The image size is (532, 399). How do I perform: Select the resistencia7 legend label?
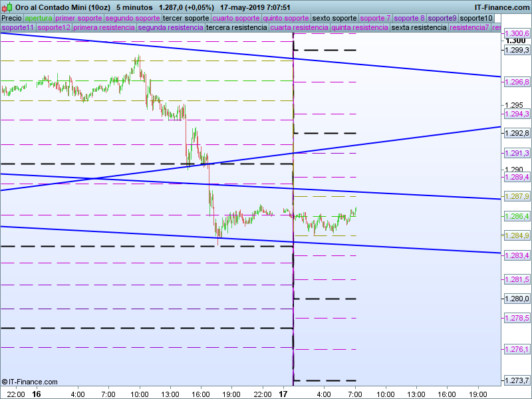click(x=469, y=27)
